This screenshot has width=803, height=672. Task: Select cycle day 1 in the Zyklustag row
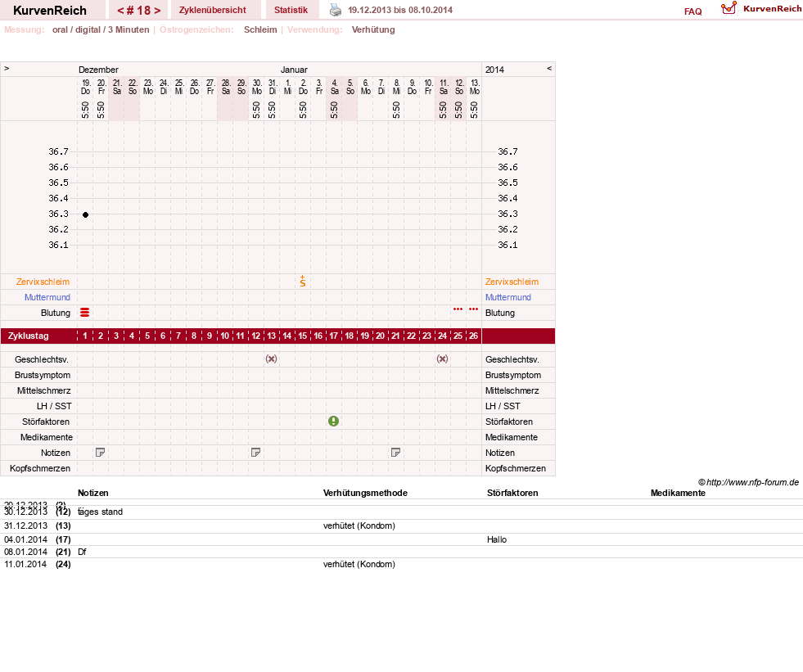tap(85, 336)
